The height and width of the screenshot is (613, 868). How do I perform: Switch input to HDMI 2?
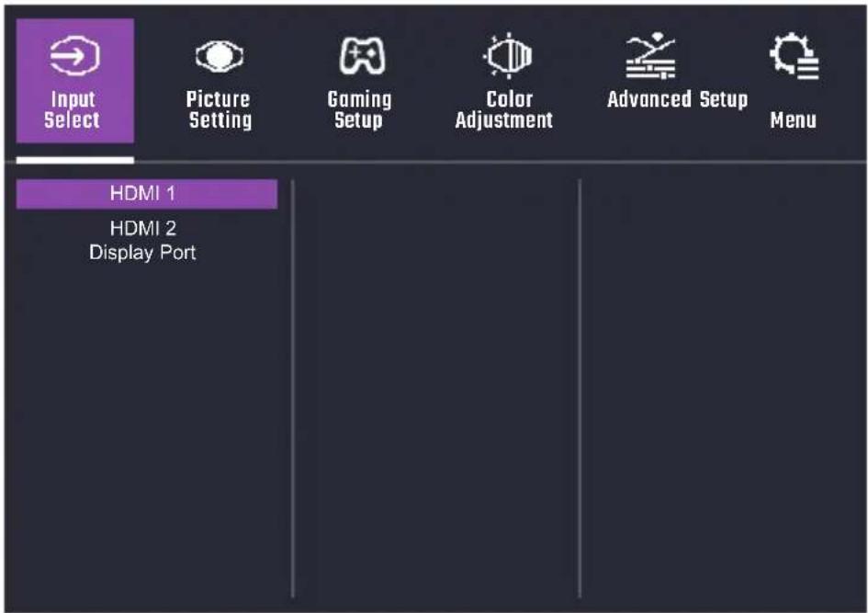tap(142, 228)
